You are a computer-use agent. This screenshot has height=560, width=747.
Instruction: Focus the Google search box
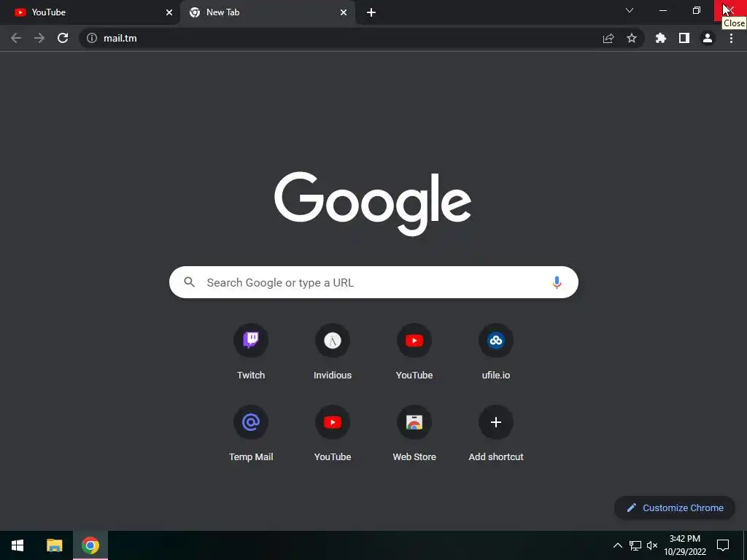(373, 282)
